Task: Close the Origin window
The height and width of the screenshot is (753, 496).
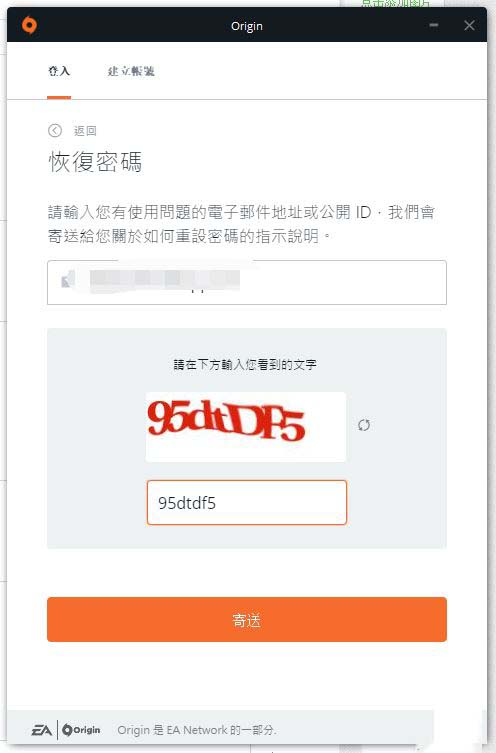Action: point(469,25)
